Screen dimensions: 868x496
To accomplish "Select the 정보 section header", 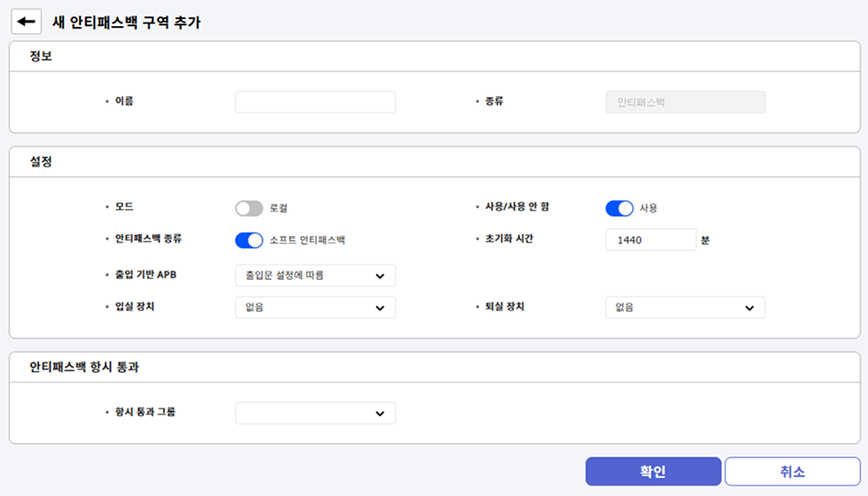I will point(41,56).
